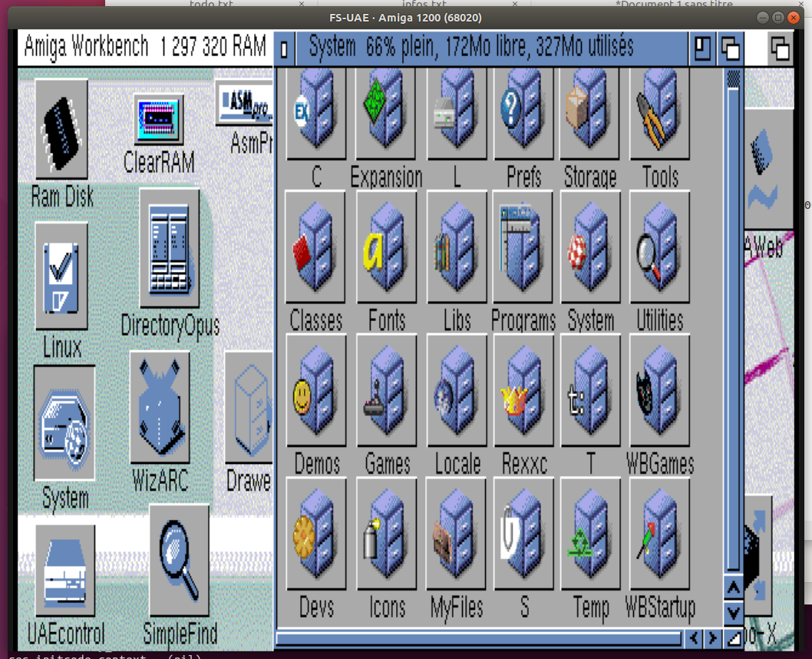Open the MyFiles drawer
The image size is (812, 659).
pyautogui.click(x=456, y=534)
